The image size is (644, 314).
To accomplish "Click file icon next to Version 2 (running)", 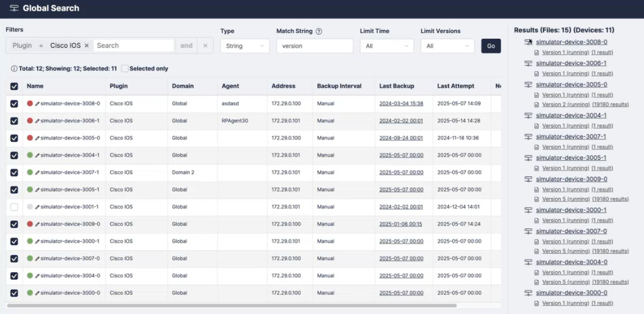I will point(537,105).
